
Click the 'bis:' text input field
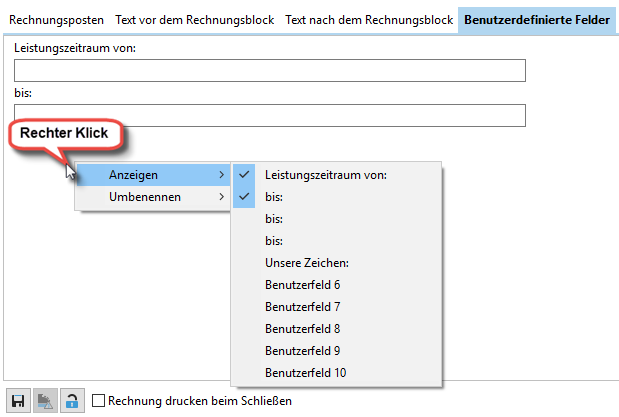270,116
